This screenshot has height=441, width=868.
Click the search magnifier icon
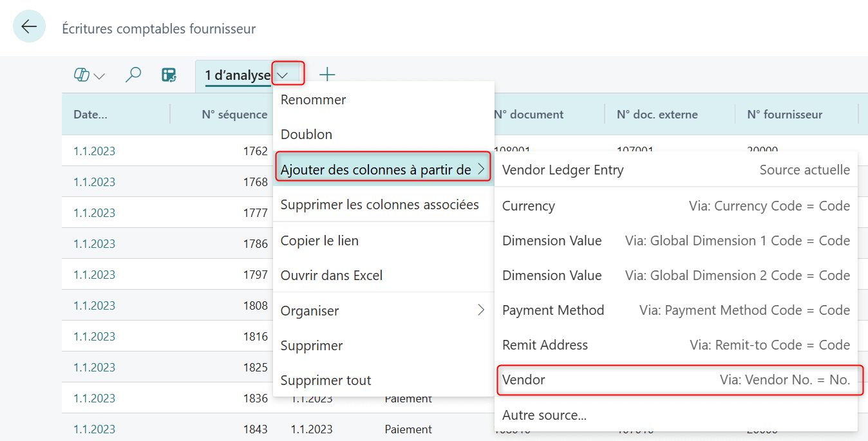(133, 75)
